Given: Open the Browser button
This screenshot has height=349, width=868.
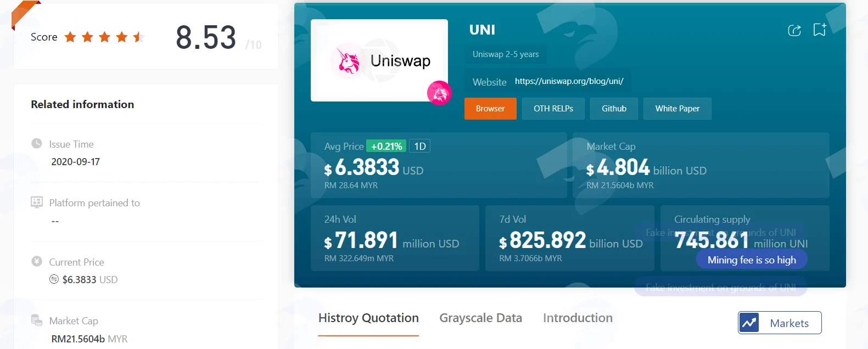Looking at the screenshot, I should [490, 109].
